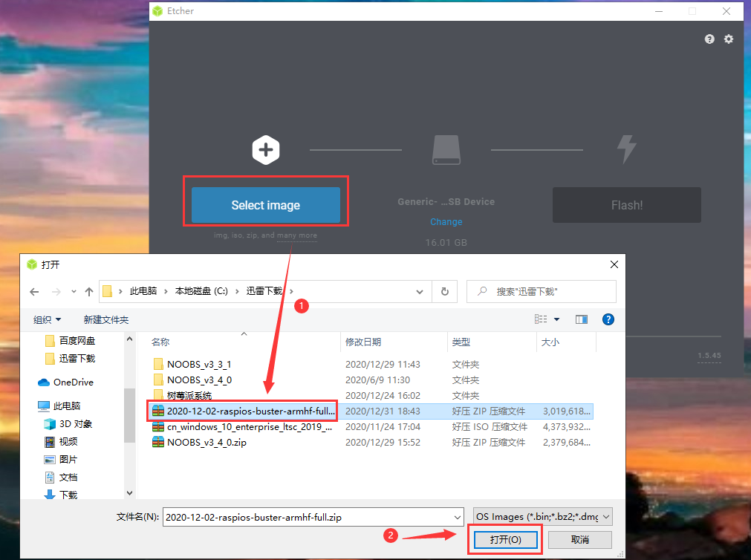This screenshot has height=560, width=751.
Task: Expand the address bar dropdown arrow
Action: coord(420,291)
